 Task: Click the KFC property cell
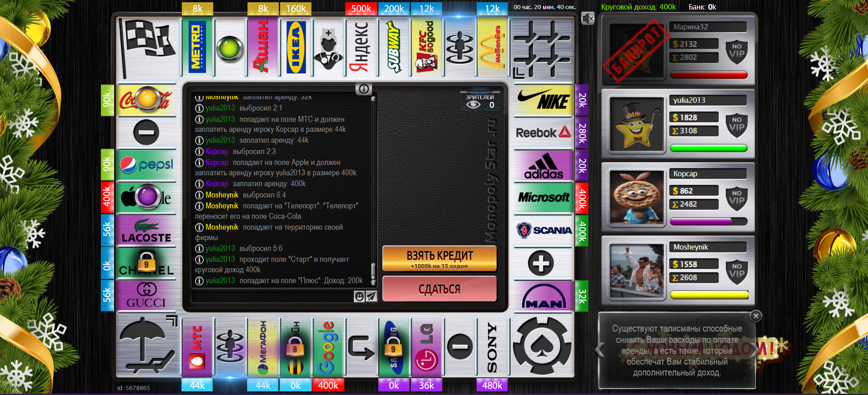[427, 47]
